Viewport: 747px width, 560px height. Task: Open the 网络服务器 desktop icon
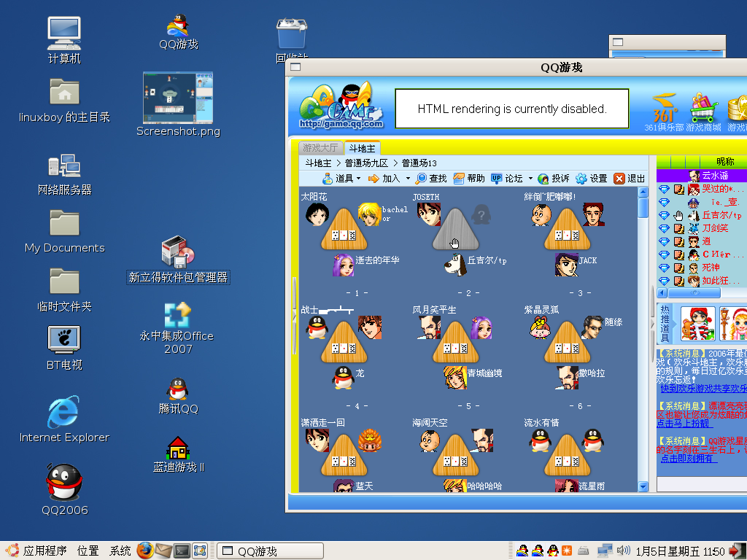[64, 175]
